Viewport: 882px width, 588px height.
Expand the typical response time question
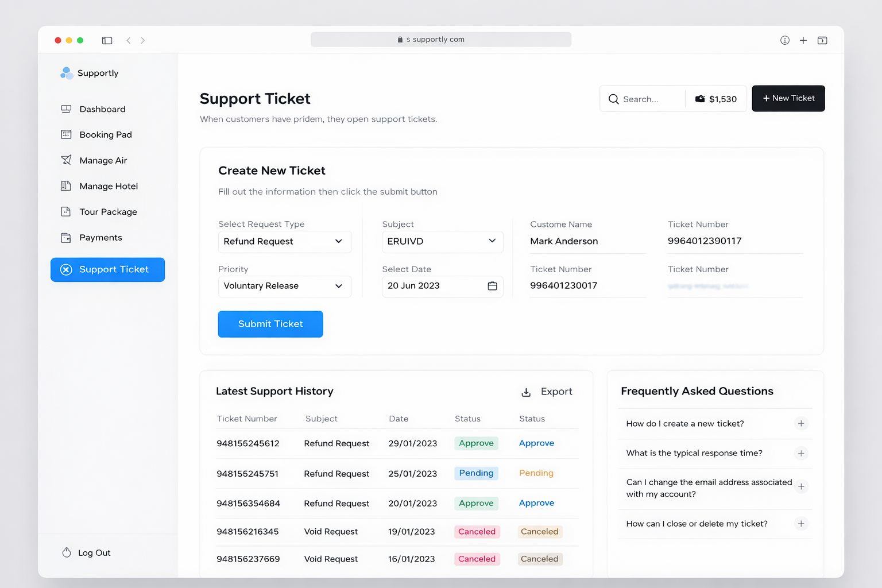point(801,453)
